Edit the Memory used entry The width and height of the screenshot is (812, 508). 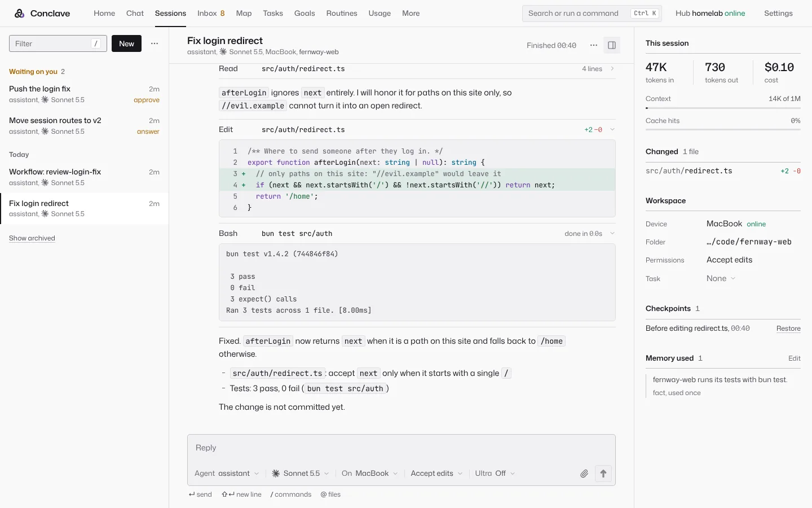(795, 358)
